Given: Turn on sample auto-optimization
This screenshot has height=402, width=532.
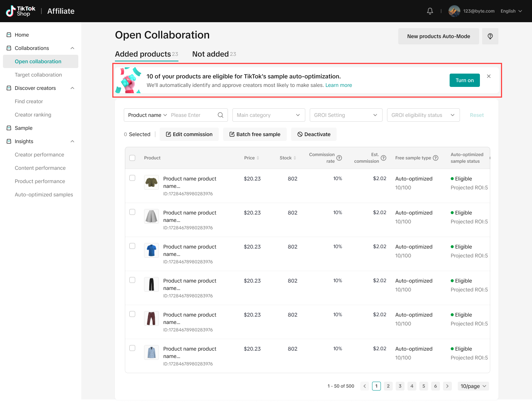Looking at the screenshot, I should (464, 80).
